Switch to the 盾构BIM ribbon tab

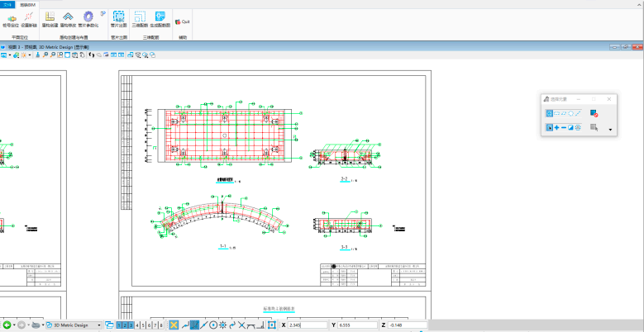[x=28, y=4]
